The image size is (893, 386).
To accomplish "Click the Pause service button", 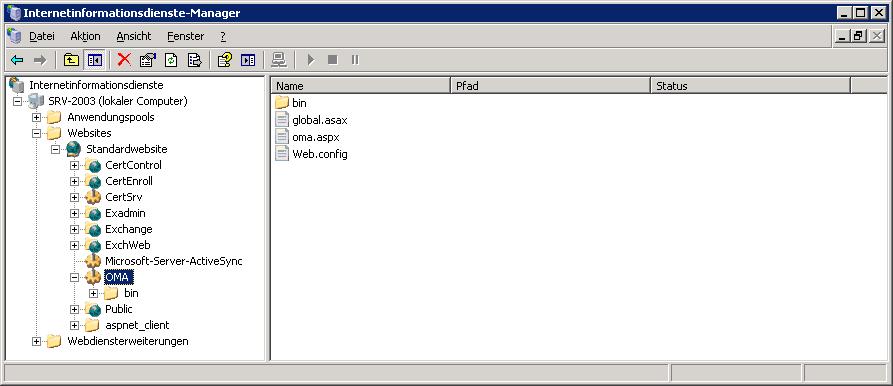I will (x=355, y=60).
